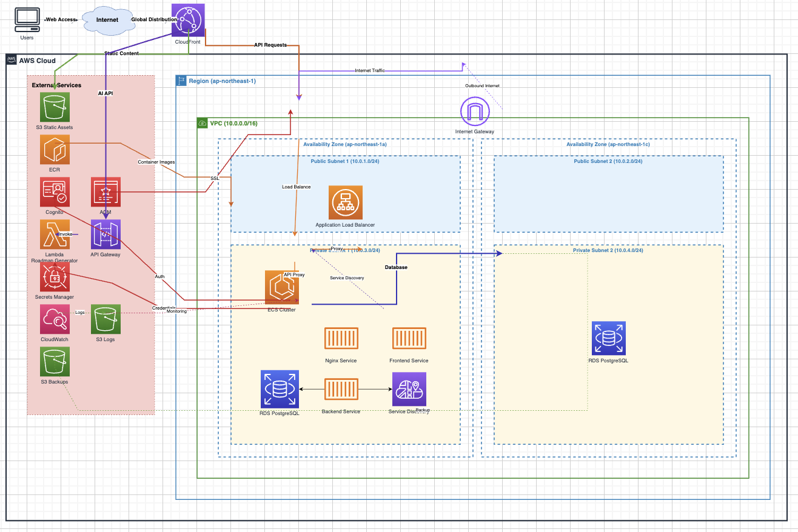Select the Secrets Manager icon
The height and width of the screenshot is (532, 798).
(x=55, y=277)
